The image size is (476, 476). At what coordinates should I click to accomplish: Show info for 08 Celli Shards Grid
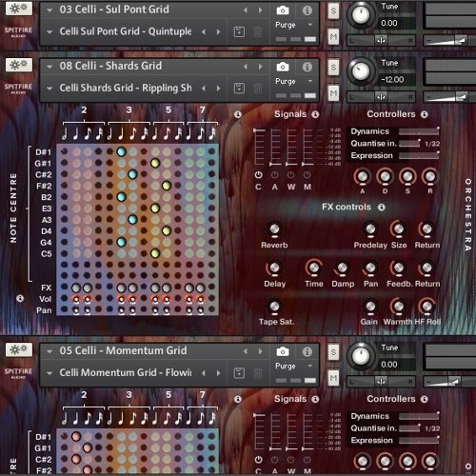[x=307, y=67]
